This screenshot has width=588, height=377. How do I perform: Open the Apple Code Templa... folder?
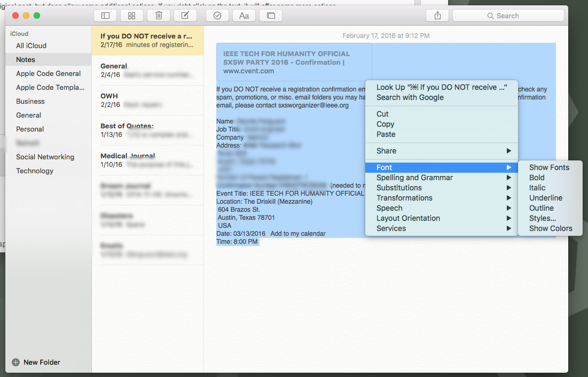(x=49, y=88)
